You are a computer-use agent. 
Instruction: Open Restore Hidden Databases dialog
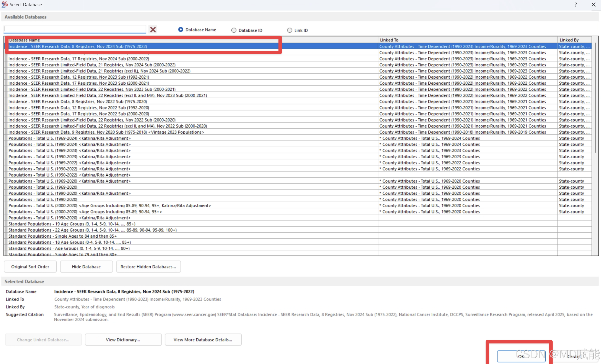(x=148, y=267)
